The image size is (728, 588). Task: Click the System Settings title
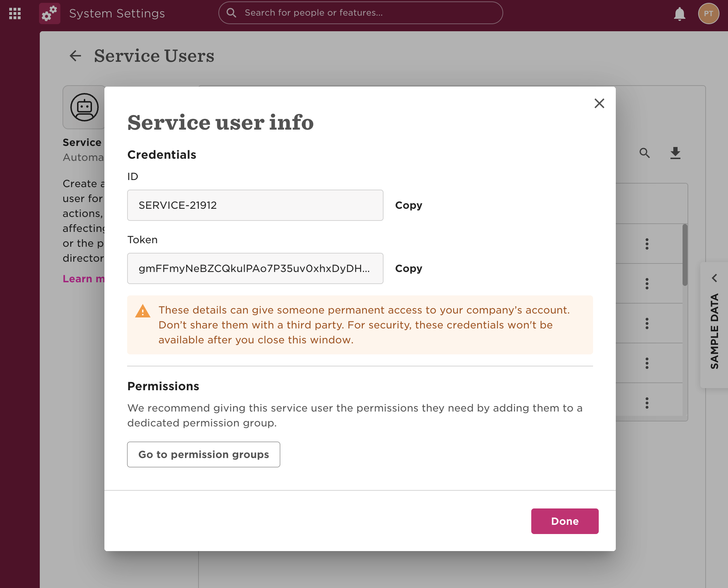[x=117, y=13]
